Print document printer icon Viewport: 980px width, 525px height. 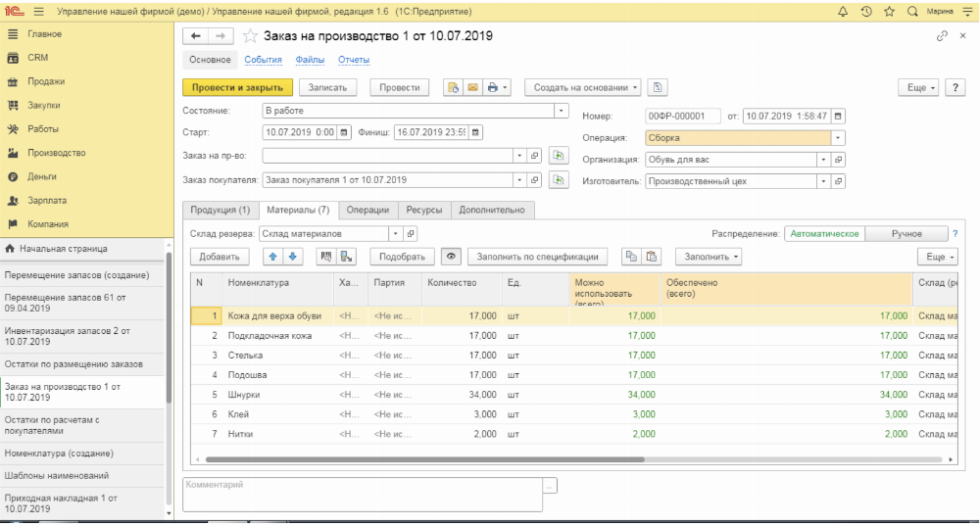[492, 87]
